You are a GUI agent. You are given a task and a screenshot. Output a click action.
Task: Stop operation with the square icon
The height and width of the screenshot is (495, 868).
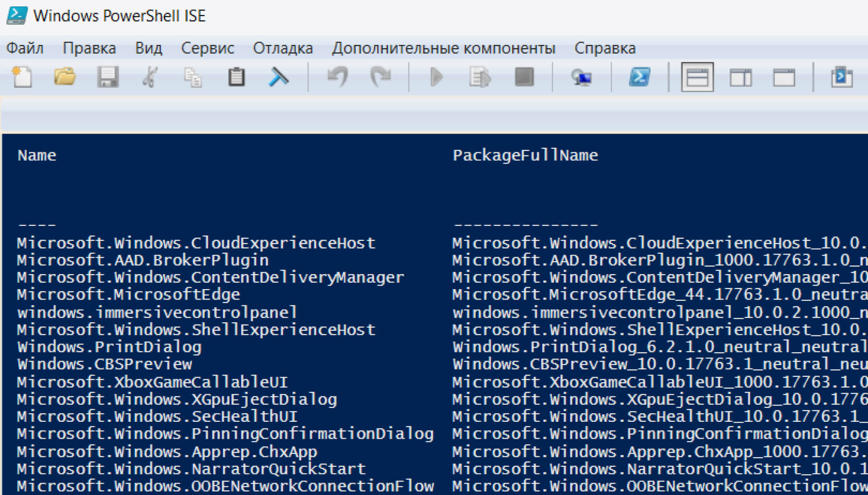pyautogui.click(x=524, y=77)
